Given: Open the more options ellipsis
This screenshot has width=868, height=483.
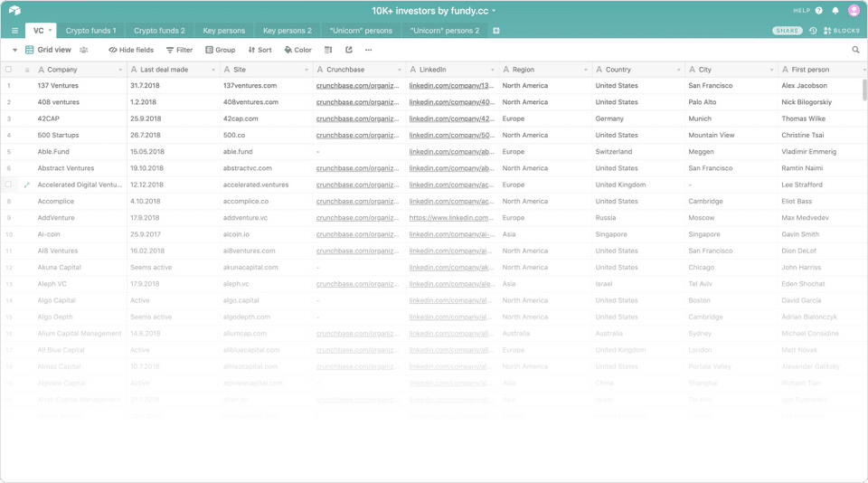Looking at the screenshot, I should click(369, 50).
